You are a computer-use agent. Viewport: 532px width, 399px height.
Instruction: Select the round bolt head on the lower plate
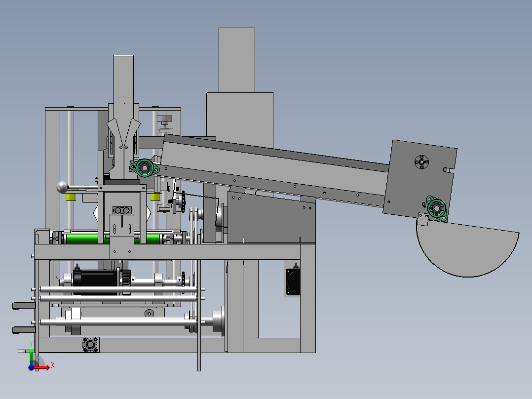click(x=149, y=313)
